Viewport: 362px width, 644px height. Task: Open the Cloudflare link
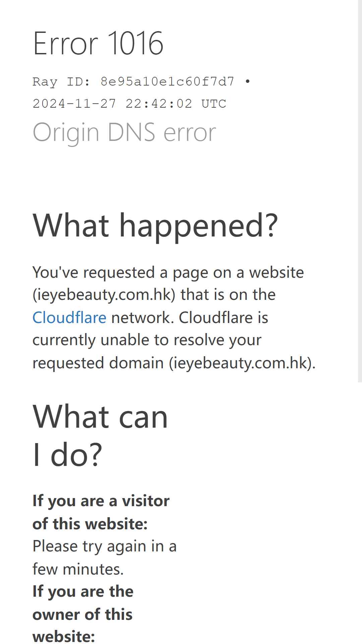point(69,317)
